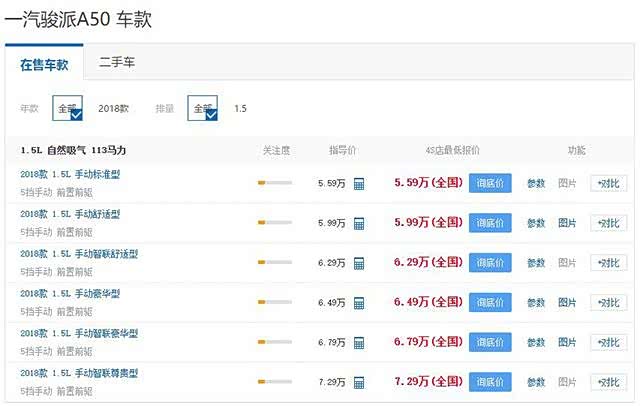Open price calculator for 手动豪华型
Viewport: 640px width, 406px height.
360,302
